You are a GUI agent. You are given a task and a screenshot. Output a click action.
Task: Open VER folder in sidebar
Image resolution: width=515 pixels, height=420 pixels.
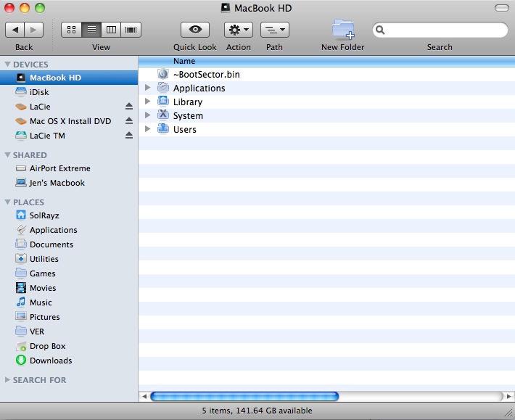[x=69, y=332]
